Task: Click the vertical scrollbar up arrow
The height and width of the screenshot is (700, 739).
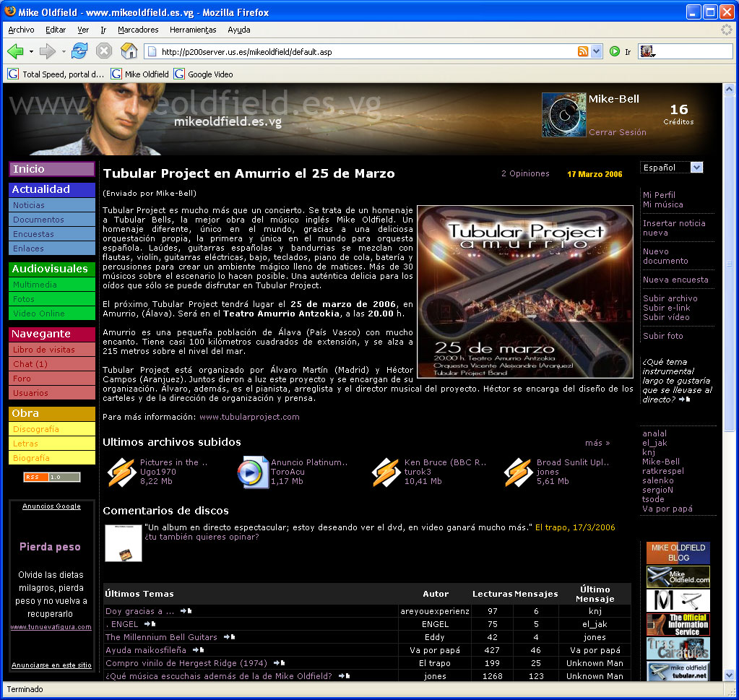Action: 729,89
